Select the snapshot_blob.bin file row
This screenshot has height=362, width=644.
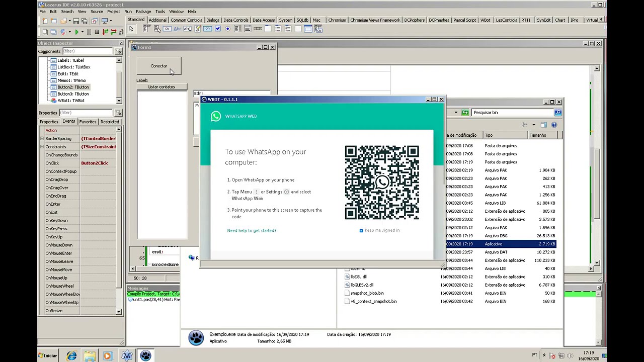(450, 293)
